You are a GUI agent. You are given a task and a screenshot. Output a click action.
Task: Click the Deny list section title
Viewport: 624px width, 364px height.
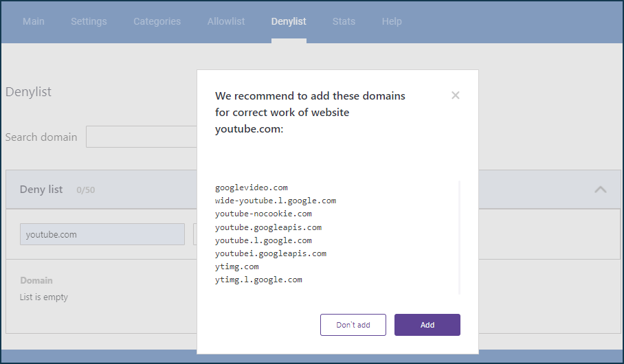(41, 190)
